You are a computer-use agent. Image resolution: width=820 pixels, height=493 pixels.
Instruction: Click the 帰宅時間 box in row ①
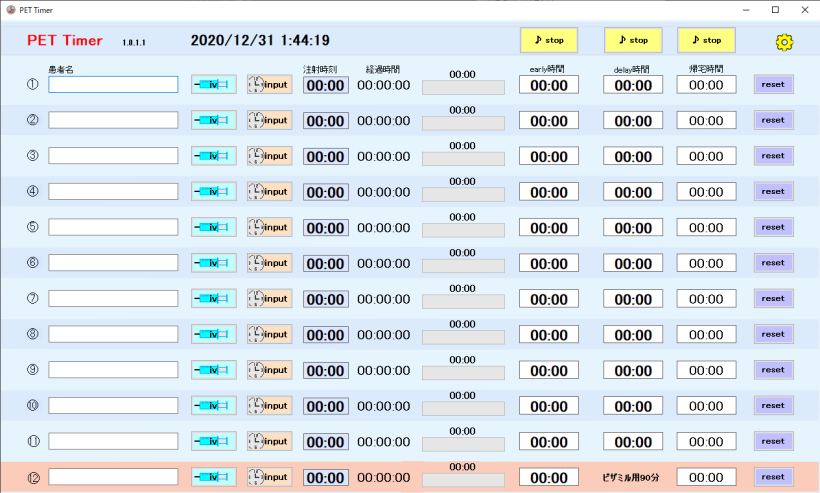pos(706,85)
